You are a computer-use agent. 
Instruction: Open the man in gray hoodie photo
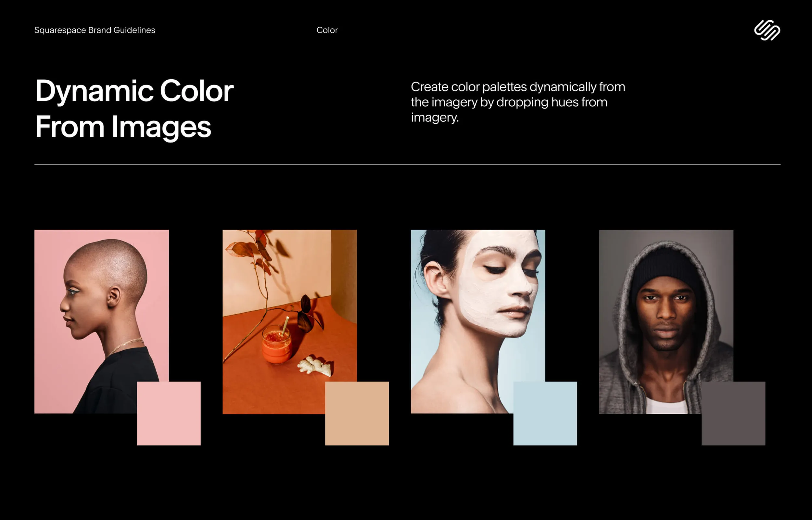[x=666, y=321]
